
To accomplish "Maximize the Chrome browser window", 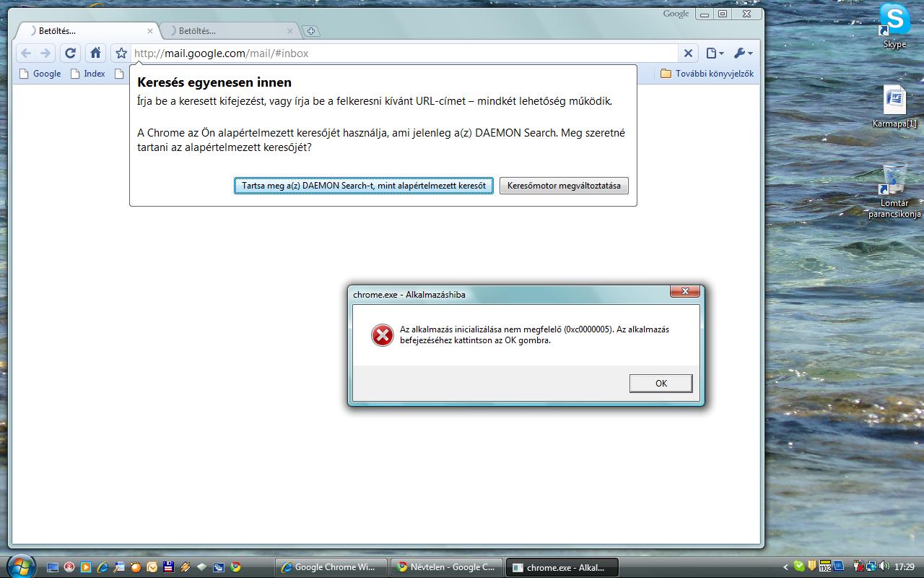I will [723, 14].
